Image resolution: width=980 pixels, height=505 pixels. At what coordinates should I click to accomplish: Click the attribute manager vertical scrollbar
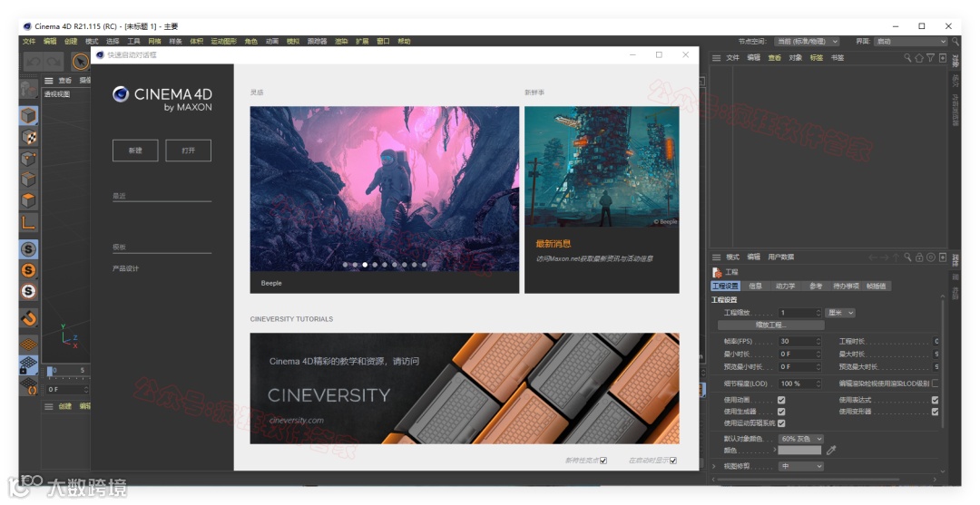943,362
